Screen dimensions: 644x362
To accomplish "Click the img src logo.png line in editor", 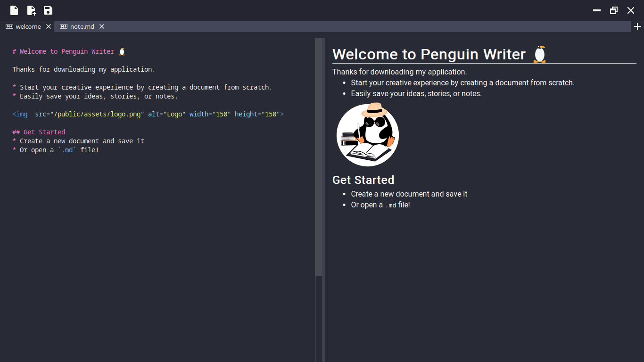I will [148, 114].
